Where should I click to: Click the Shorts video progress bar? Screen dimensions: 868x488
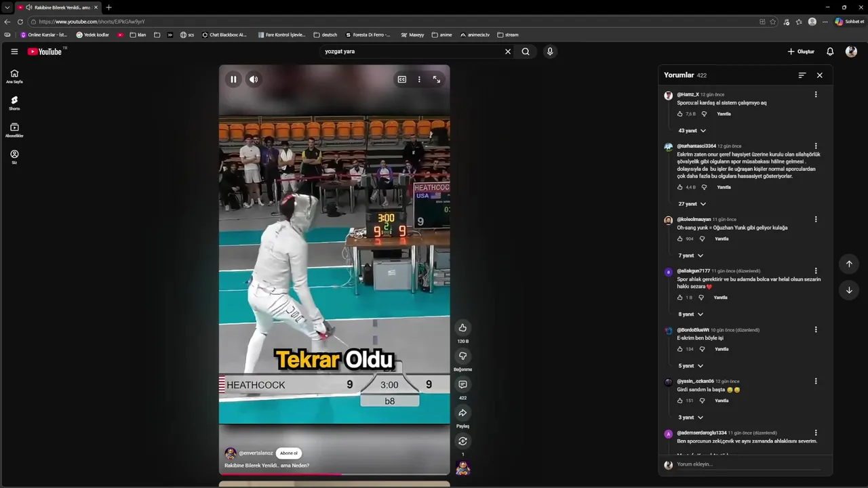tap(334, 474)
